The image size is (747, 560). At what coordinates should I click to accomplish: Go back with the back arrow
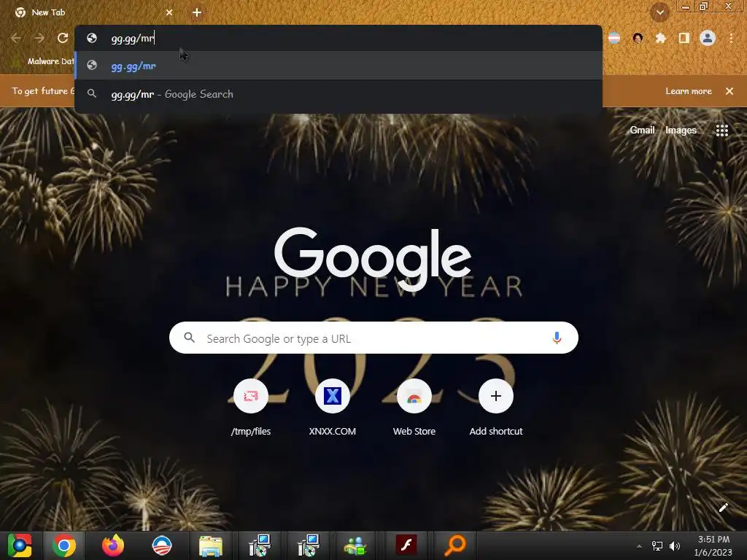tap(16, 38)
